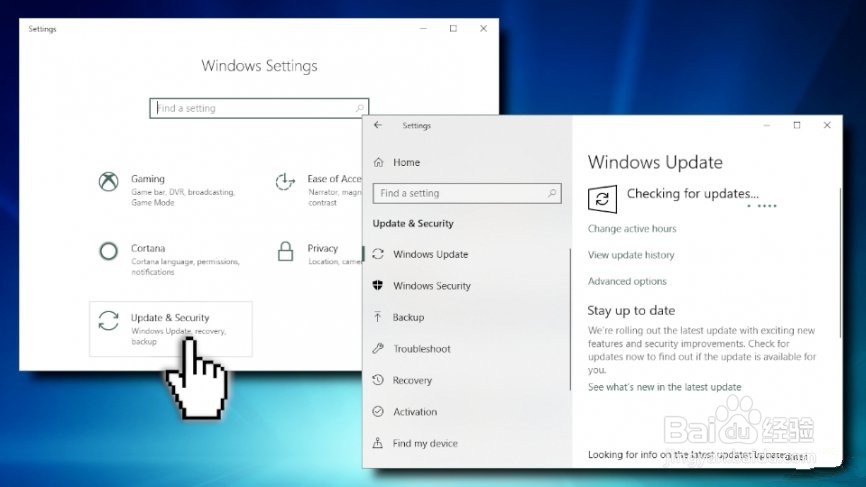Click the Windows Update heading text
866x487 pixels.
coord(655,162)
